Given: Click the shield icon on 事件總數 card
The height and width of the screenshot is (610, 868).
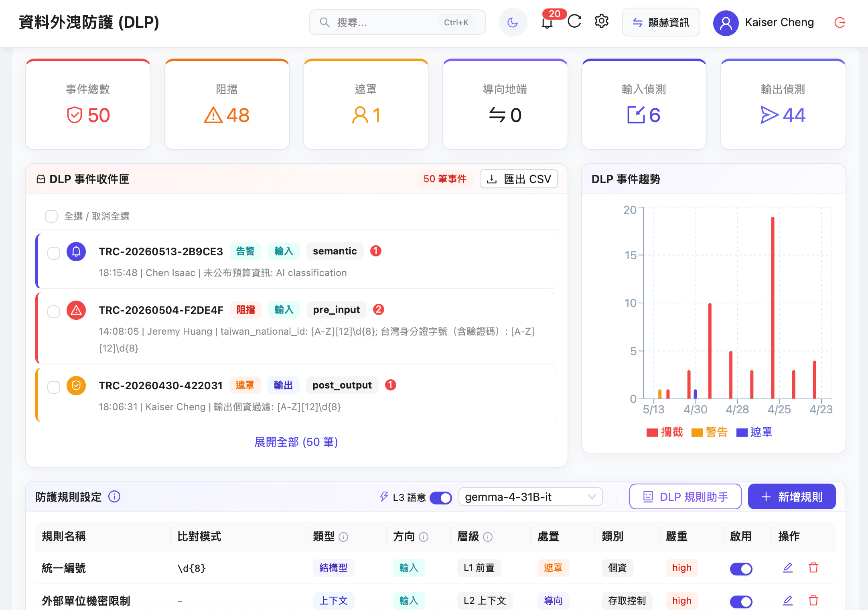Looking at the screenshot, I should (x=75, y=115).
